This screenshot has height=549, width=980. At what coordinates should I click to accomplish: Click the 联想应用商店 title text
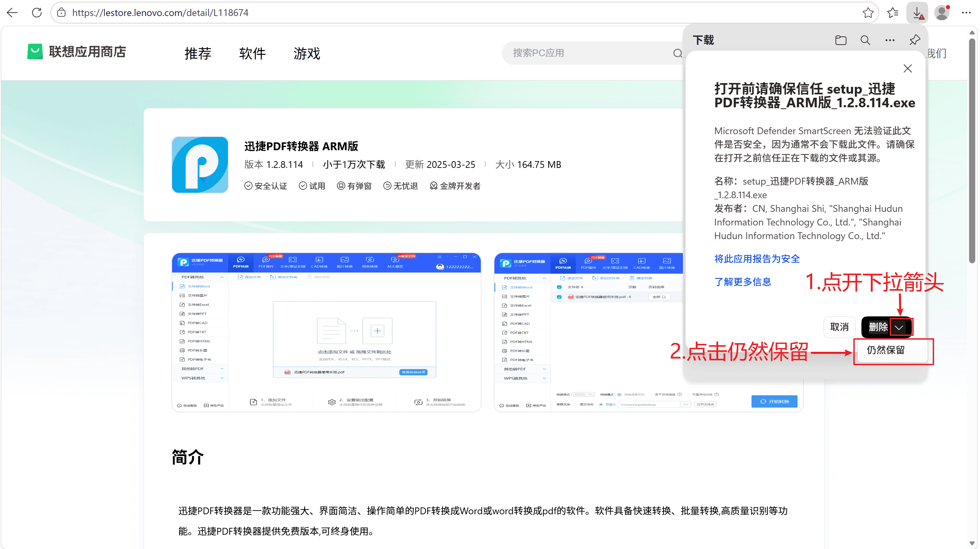[x=87, y=52]
